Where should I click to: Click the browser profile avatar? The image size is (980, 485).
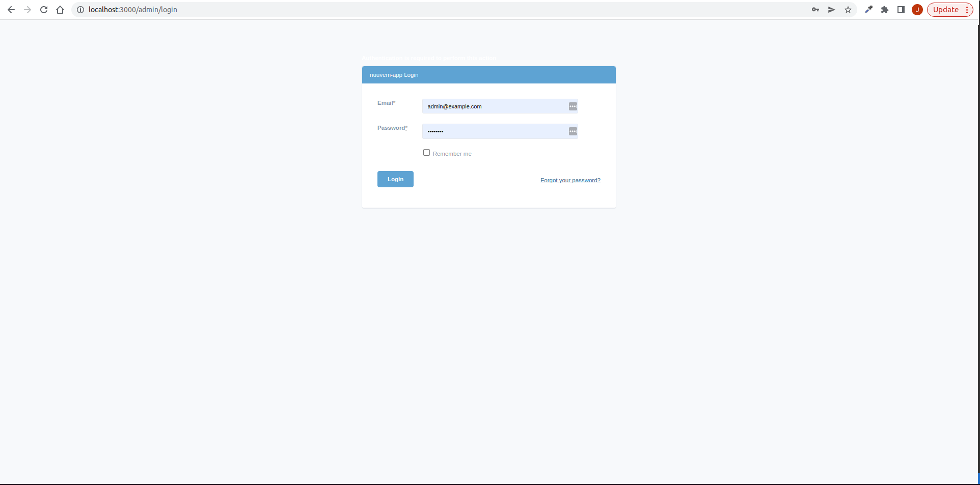[x=917, y=10]
